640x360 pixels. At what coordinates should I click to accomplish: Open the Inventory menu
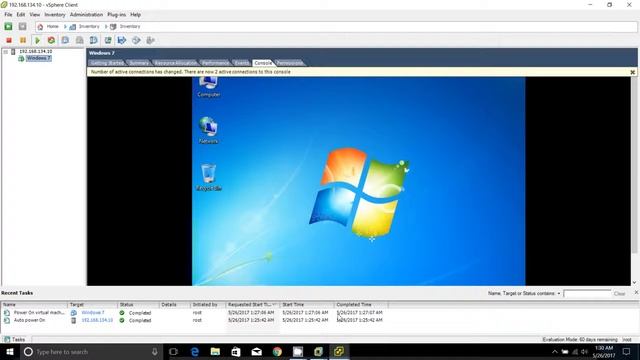tap(55, 15)
